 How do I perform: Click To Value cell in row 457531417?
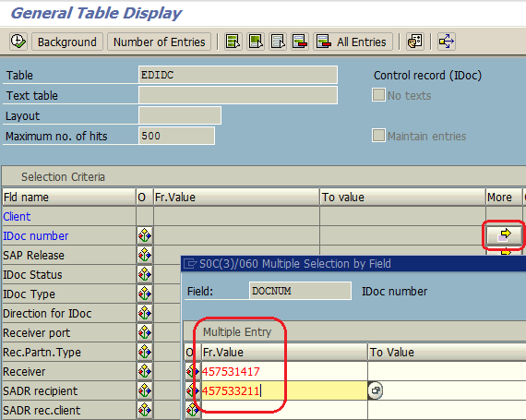[x=447, y=371]
